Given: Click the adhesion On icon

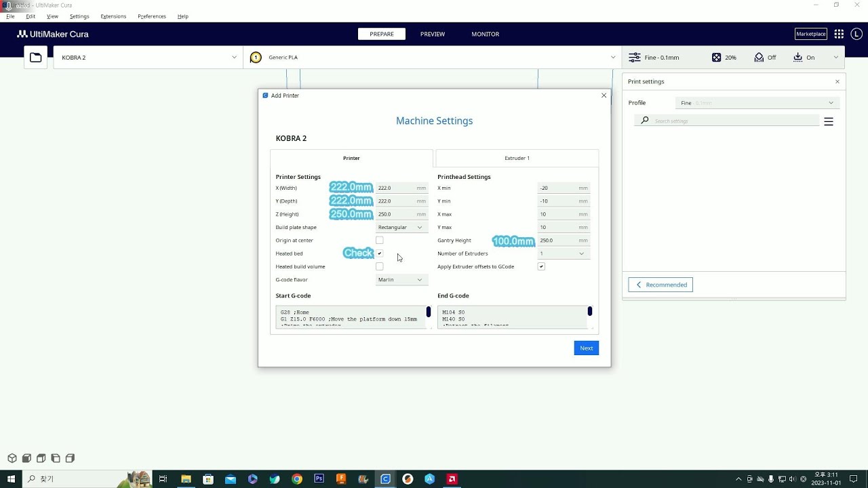Looking at the screenshot, I should [797, 58].
